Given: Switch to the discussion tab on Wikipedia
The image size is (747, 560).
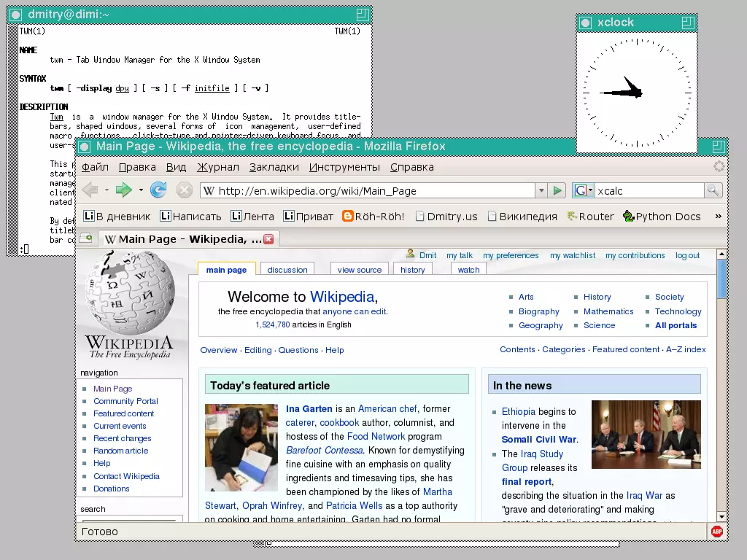Looking at the screenshot, I should click(287, 270).
